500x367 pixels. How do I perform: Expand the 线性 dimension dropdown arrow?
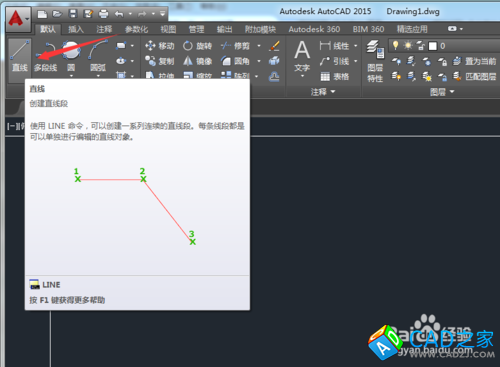[356, 46]
